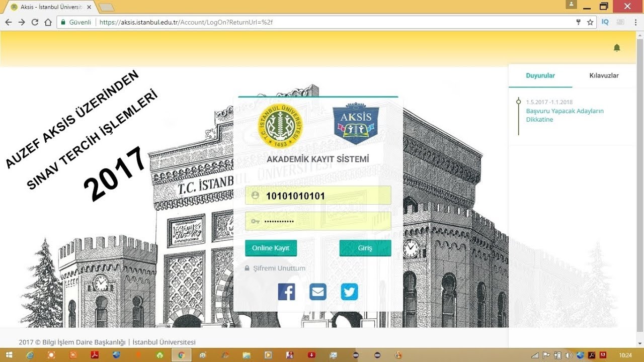This screenshot has height=362, width=644.
Task: Click the '1.5.2017 -1.1.2018' announcement date
Action: [549, 102]
